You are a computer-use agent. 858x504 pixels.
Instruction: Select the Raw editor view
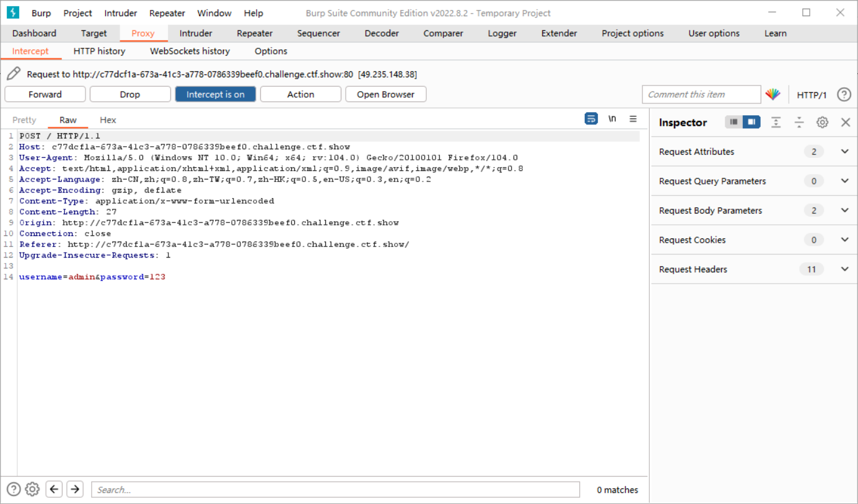click(x=68, y=120)
